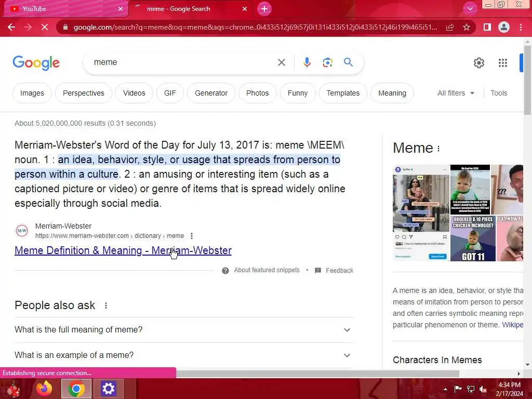Start voice search with microphone icon
Image resolution: width=532 pixels, height=399 pixels.
tap(307, 62)
